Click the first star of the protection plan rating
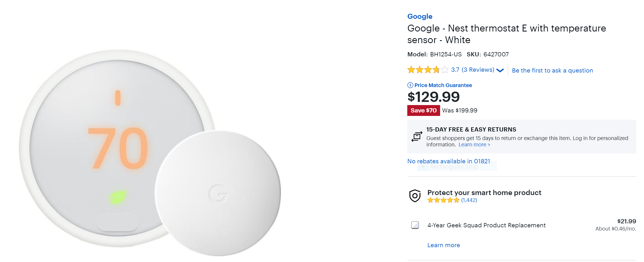Image resolution: width=644 pixels, height=262 pixels. tap(430, 200)
